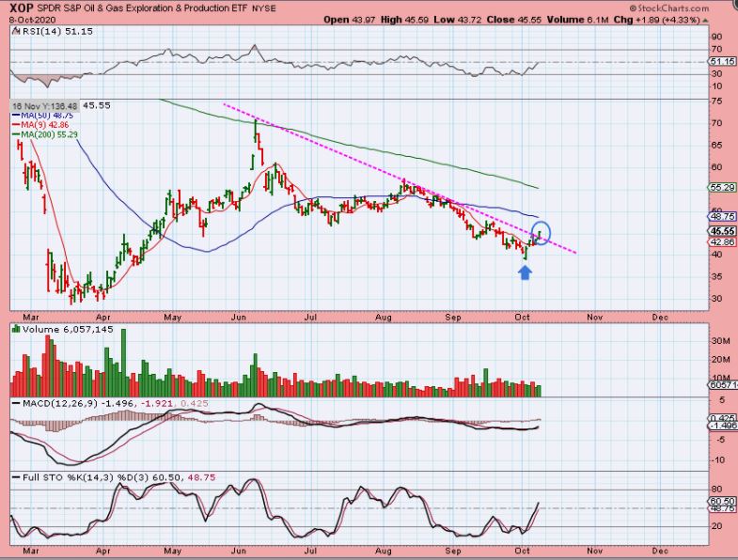This screenshot has width=738, height=560.
Task: Click the Aug label under the price chart
Action: 384,318
